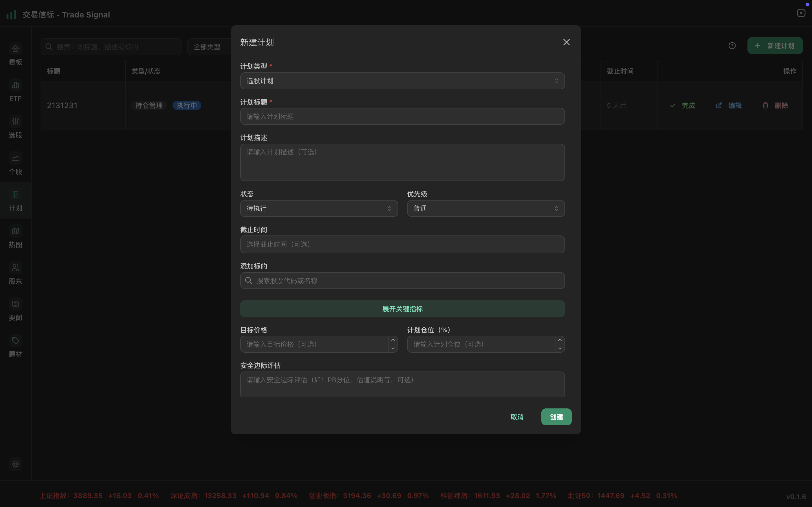Open the 计划类型 dropdown showing 选股计划
This screenshot has height=507, width=812.
[x=402, y=81]
